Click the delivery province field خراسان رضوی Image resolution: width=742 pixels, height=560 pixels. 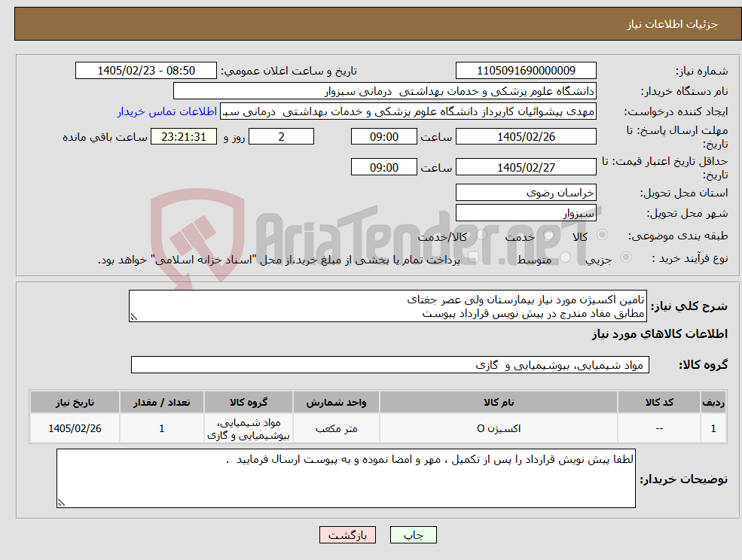pos(526,193)
